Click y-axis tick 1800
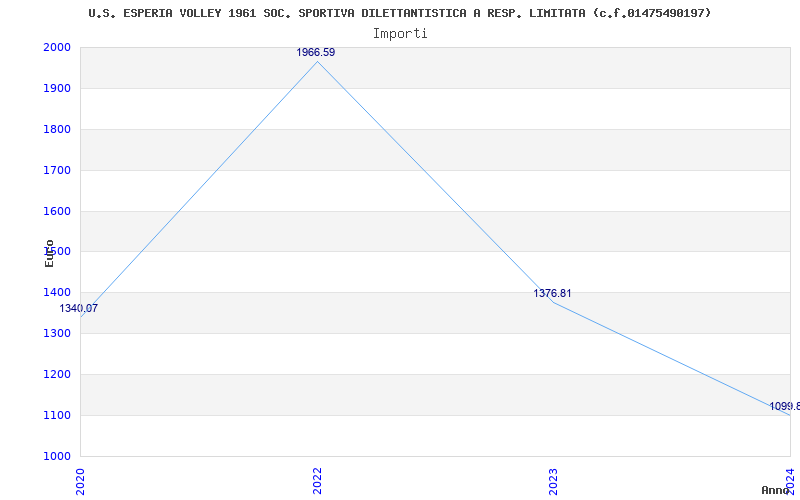800x500 pixels. [x=57, y=129]
